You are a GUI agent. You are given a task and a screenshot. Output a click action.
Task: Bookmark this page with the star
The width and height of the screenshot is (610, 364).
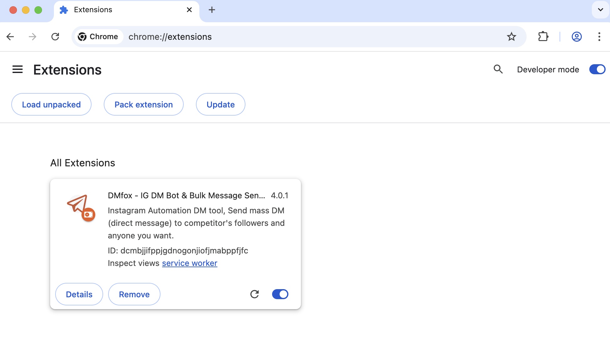click(512, 37)
